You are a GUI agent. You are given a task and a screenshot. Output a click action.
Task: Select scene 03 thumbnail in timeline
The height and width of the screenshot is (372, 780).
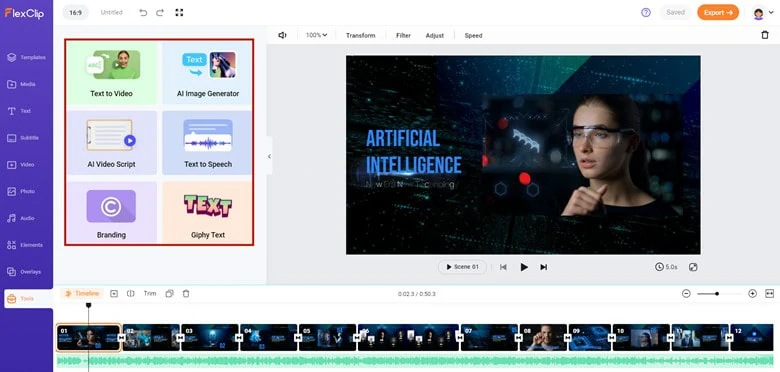[x=210, y=338]
